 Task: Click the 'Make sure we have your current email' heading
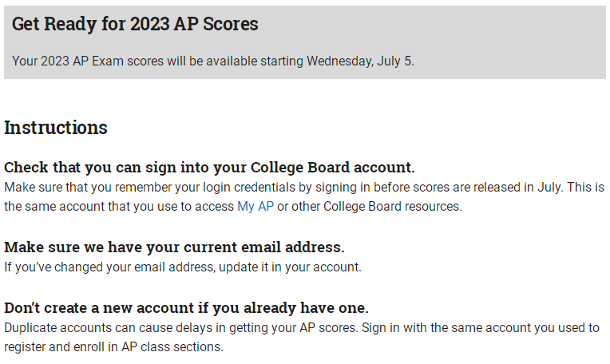(174, 247)
